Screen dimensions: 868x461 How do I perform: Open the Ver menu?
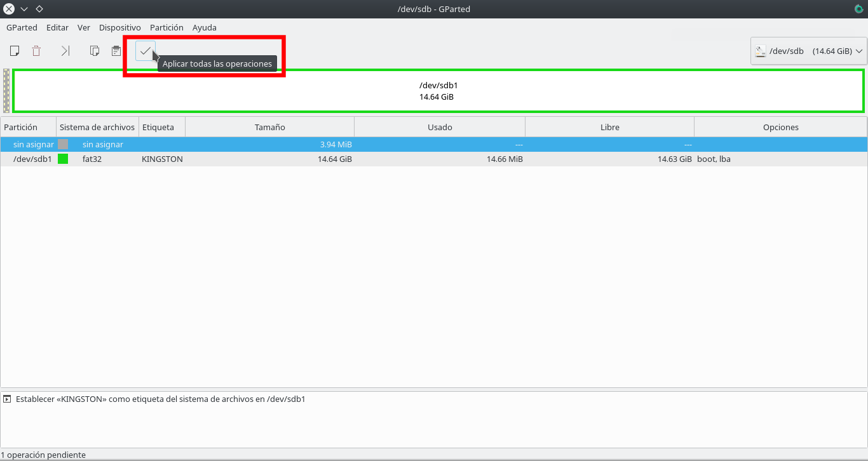click(x=84, y=27)
